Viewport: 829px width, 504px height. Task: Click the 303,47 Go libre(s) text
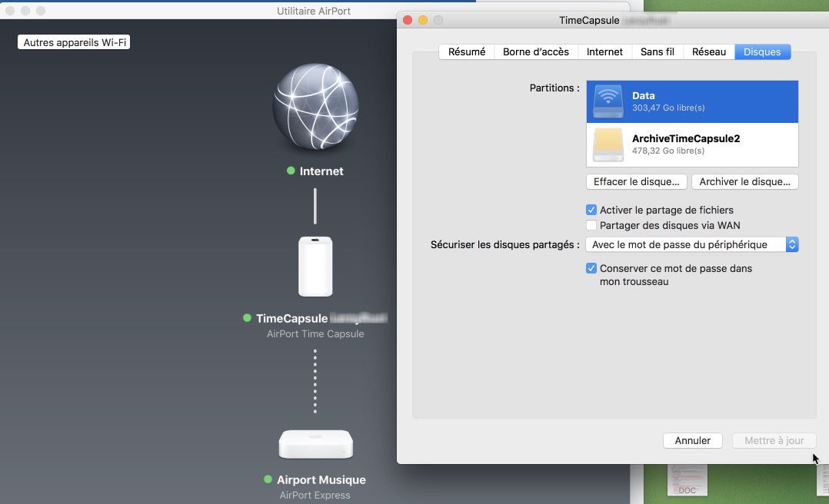coord(668,108)
